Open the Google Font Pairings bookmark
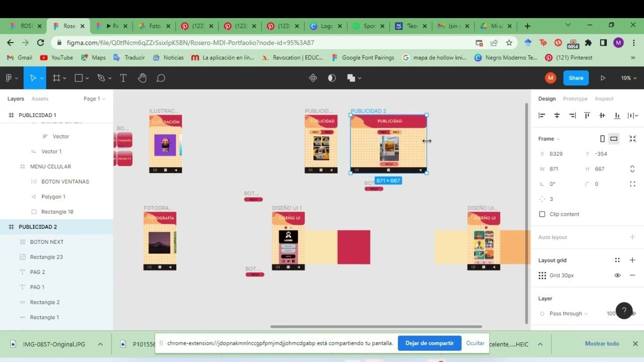This screenshot has height=362, width=644. pos(362,57)
